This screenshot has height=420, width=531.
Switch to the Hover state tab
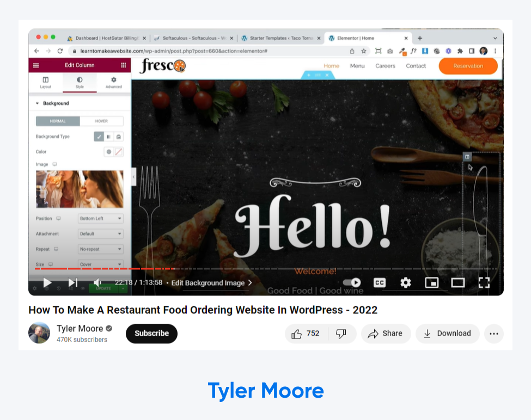pos(101,121)
